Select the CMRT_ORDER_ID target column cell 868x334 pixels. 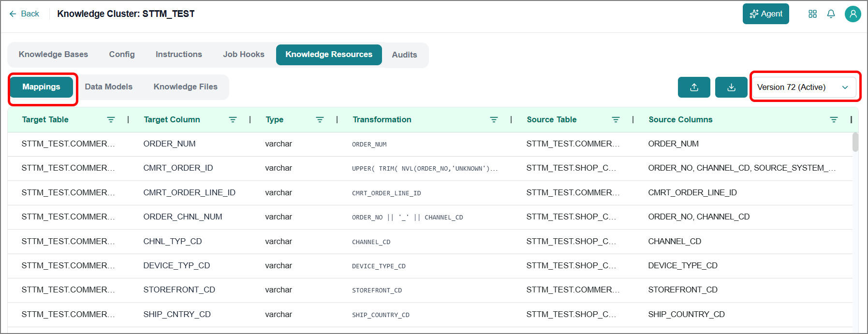click(178, 168)
